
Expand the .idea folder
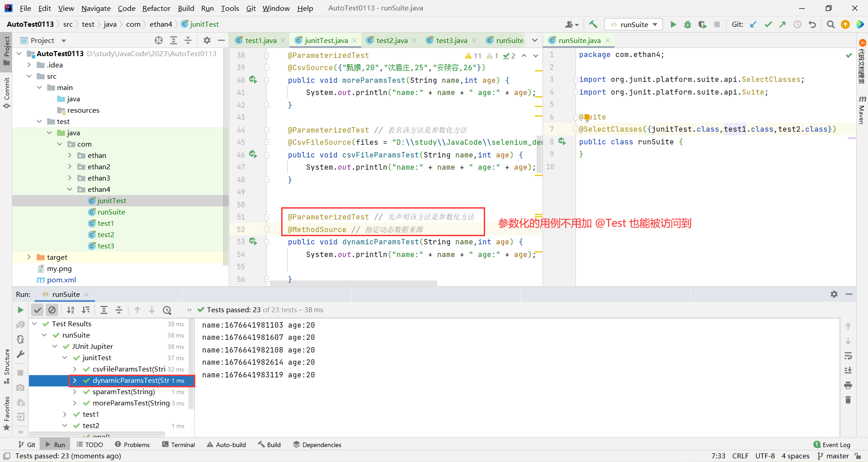click(x=29, y=65)
